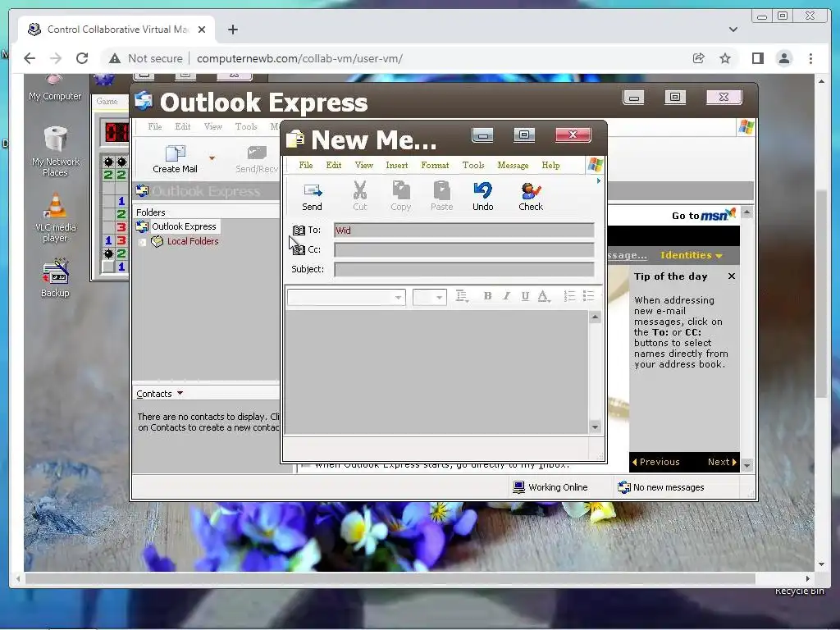Open Help menu in New Message
The height and width of the screenshot is (630, 840).
click(x=550, y=165)
